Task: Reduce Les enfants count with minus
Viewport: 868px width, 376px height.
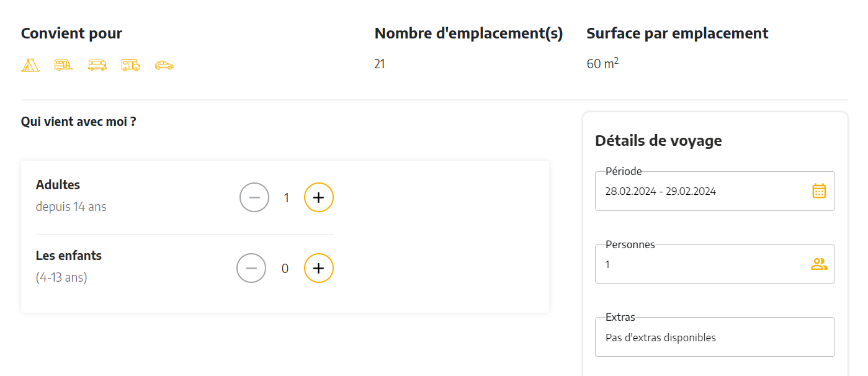Action: coord(251,268)
